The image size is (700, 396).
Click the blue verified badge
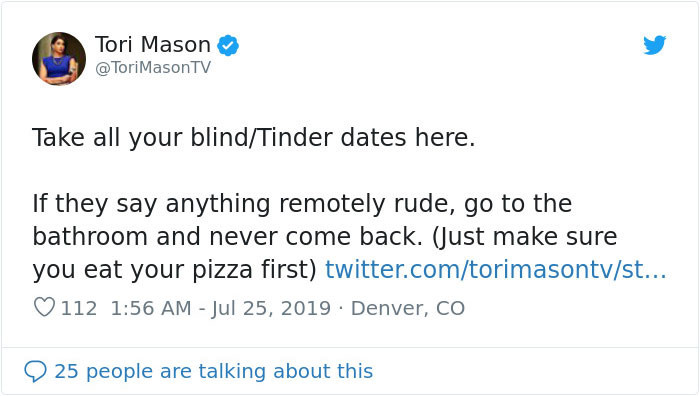click(228, 45)
